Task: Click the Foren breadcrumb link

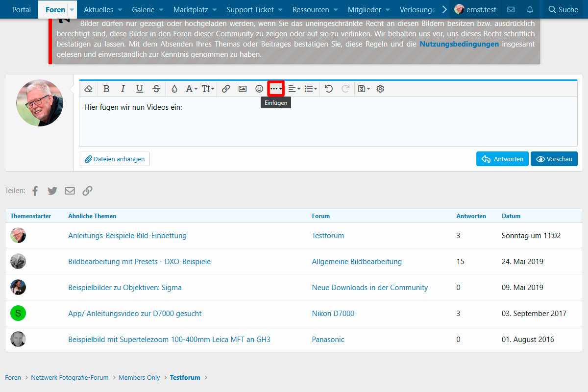Action: (13, 378)
